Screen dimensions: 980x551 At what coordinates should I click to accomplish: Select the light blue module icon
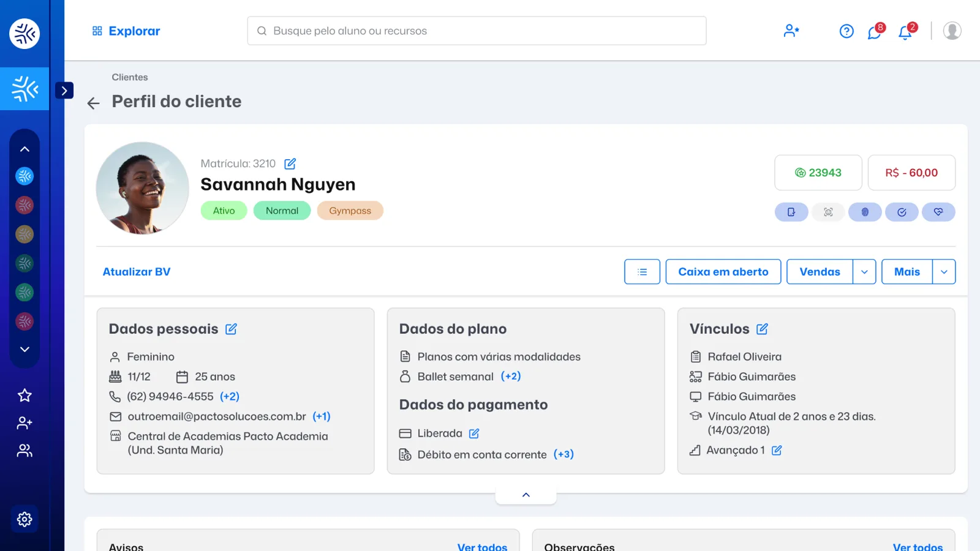[x=24, y=176]
